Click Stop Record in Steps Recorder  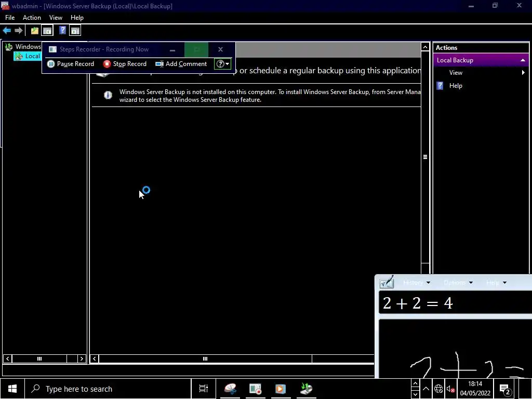coord(125,64)
